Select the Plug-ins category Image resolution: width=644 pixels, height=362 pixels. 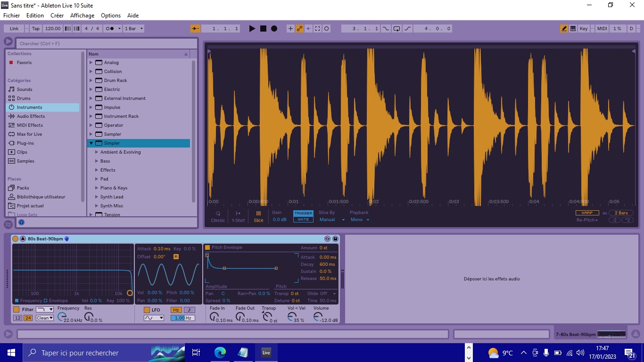[42, 143]
